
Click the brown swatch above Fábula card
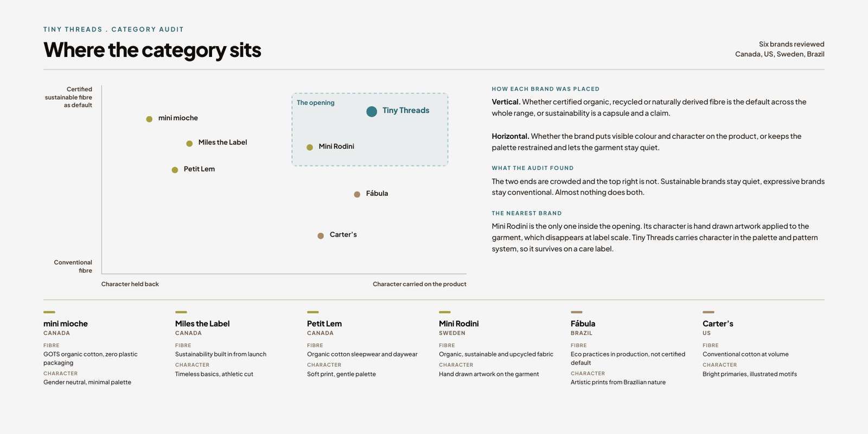(577, 312)
